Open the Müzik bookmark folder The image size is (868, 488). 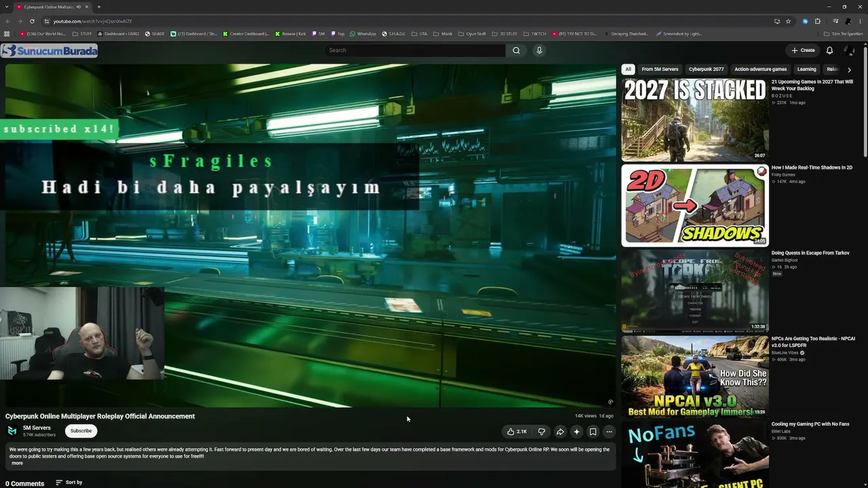pos(443,34)
